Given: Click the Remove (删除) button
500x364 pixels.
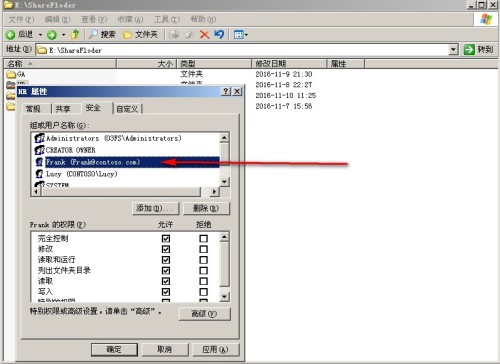Looking at the screenshot, I should tap(206, 208).
